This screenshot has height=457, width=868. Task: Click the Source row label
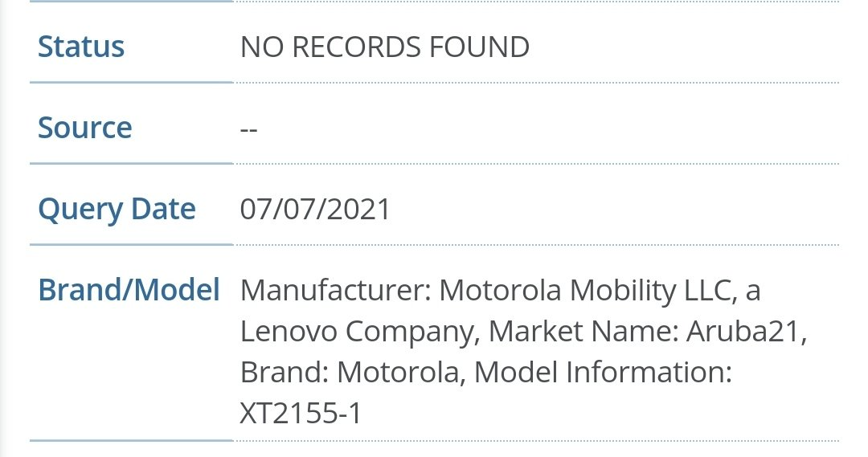click(x=85, y=129)
